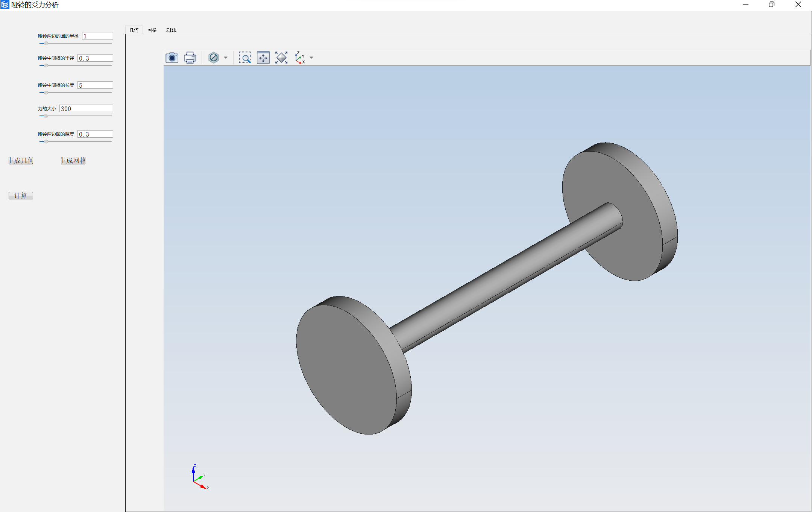Click the slider under 哑铃中间棒的半径
Image resolution: width=812 pixels, height=512 pixels.
pyautogui.click(x=76, y=65)
